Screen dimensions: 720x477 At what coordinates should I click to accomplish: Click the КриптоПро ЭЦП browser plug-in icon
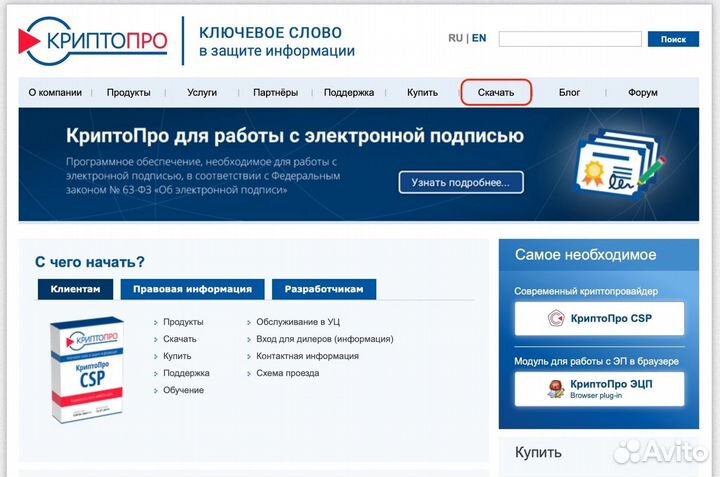point(556,389)
